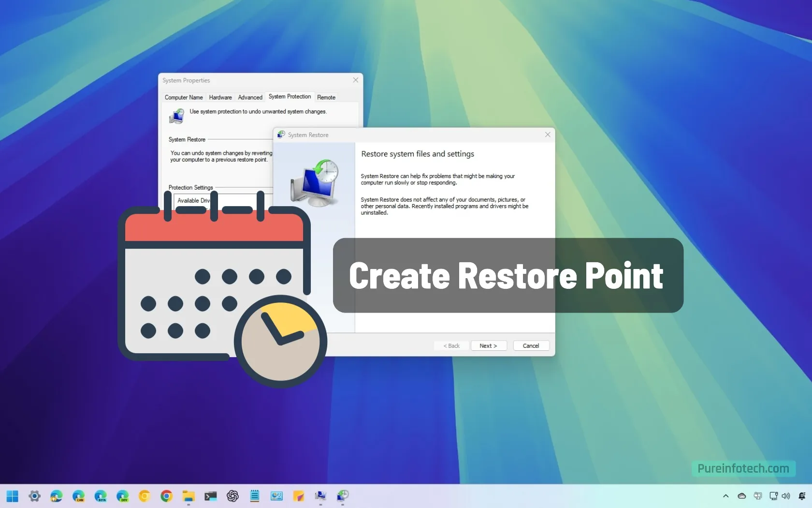Image resolution: width=812 pixels, height=508 pixels.
Task: Launch Windows Terminal from the taskbar
Action: [x=210, y=496]
